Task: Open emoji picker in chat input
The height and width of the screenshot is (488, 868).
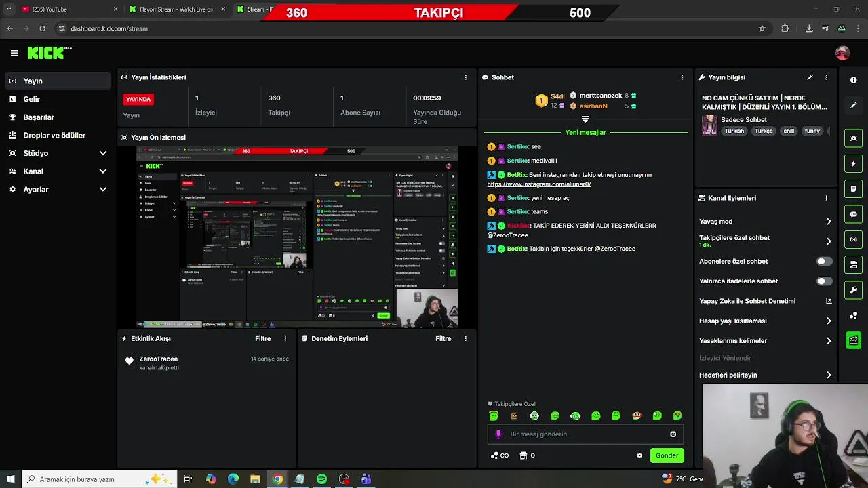Action: tap(673, 434)
